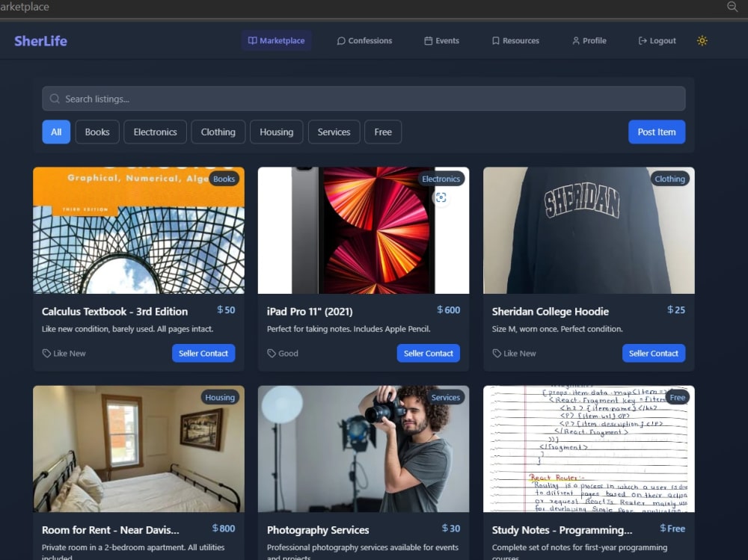Click 'Size M, worn once. Perfect condition.' text

(557, 329)
